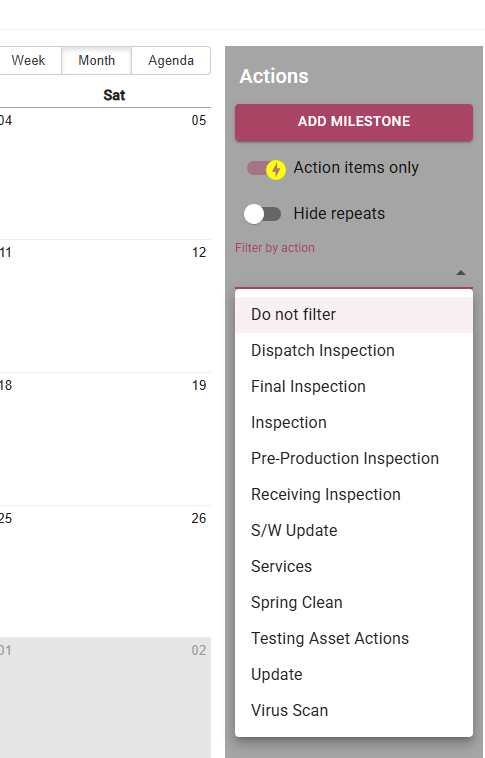Select Final Inspection in the dropdown
The height and width of the screenshot is (758, 485).
coord(354,387)
